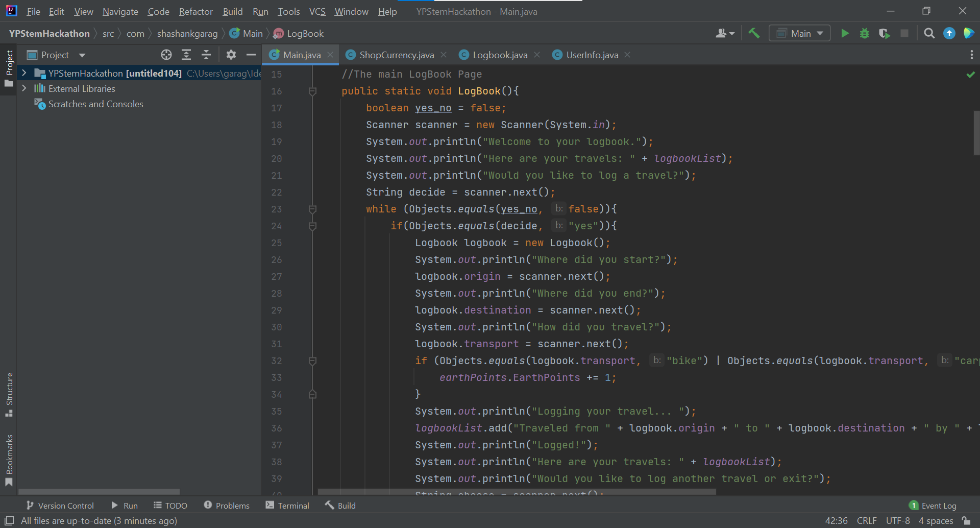The width and height of the screenshot is (980, 528).
Task: Build project using the hammer icon
Action: click(x=754, y=34)
